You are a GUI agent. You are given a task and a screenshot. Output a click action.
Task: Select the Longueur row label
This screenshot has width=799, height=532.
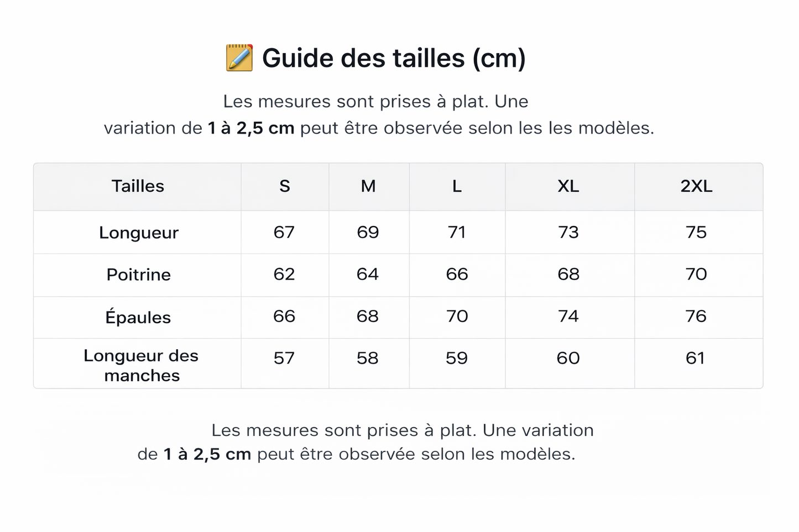point(139,233)
